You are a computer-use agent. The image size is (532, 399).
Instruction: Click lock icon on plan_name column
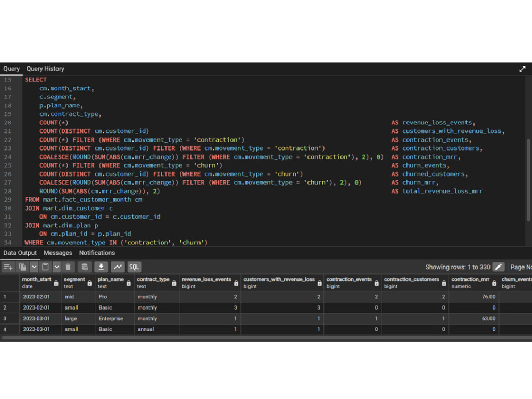(129, 283)
